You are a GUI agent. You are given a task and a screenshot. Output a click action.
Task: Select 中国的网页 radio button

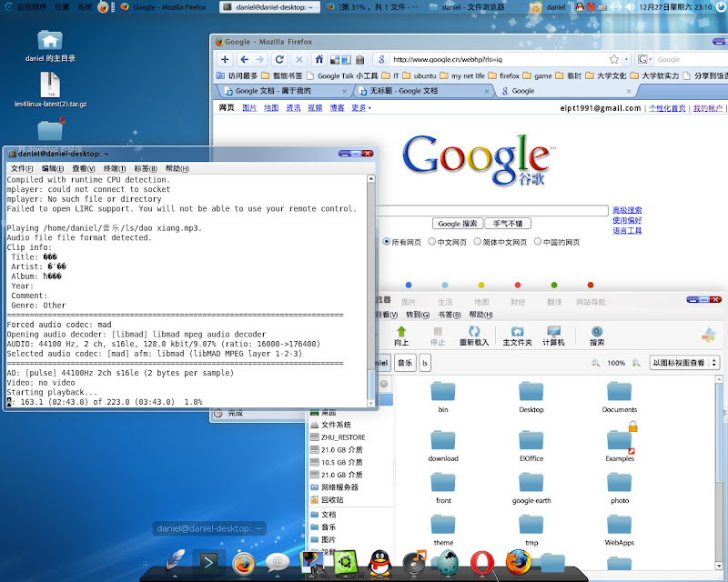coord(538,242)
